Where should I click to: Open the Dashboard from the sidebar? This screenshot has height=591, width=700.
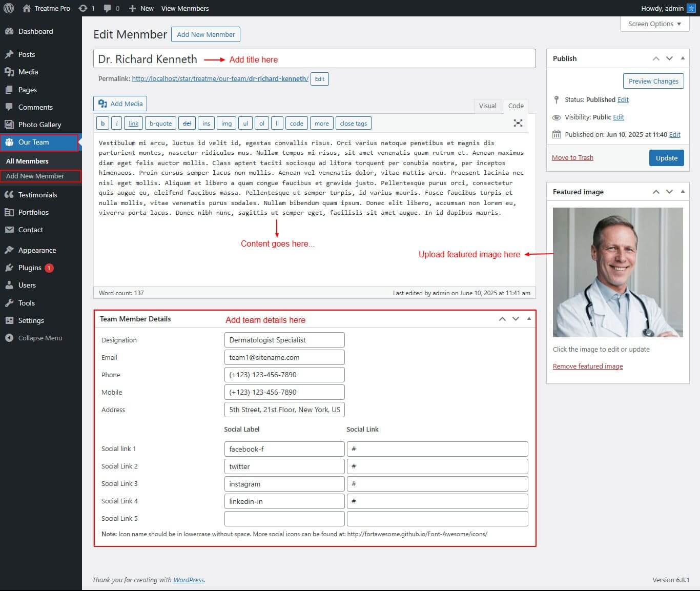pyautogui.click(x=35, y=31)
